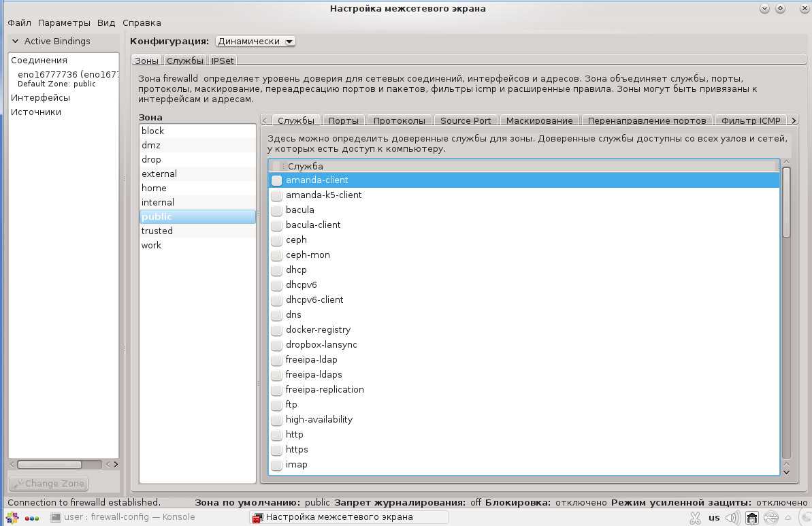Click the three-dot activities icon in taskbar
The width and height of the screenshot is (812, 526).
click(31, 519)
